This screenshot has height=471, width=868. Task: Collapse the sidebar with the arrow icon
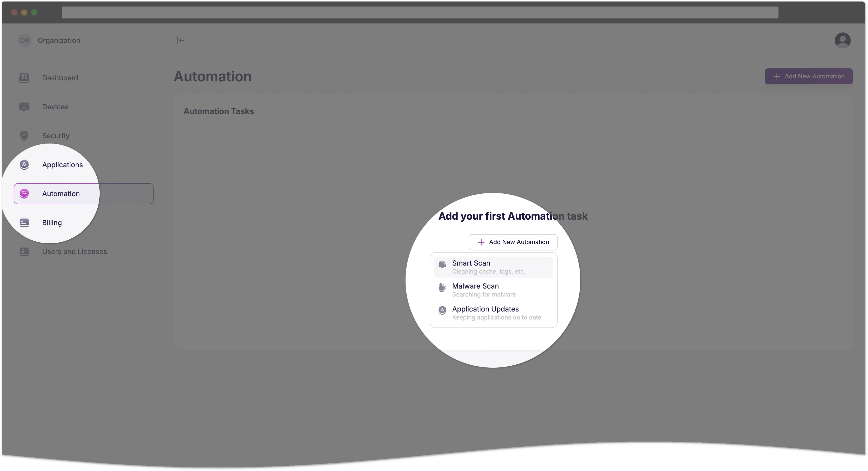(181, 40)
